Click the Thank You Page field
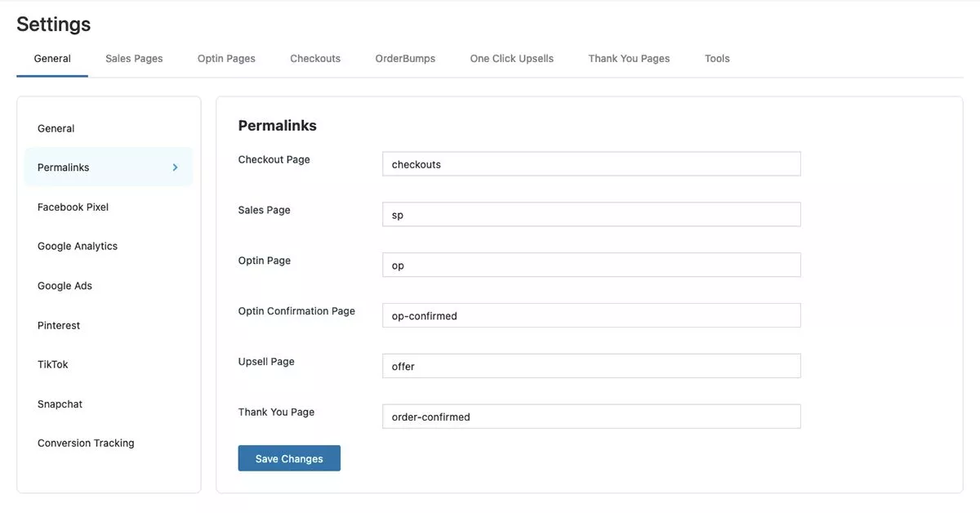 coord(591,417)
